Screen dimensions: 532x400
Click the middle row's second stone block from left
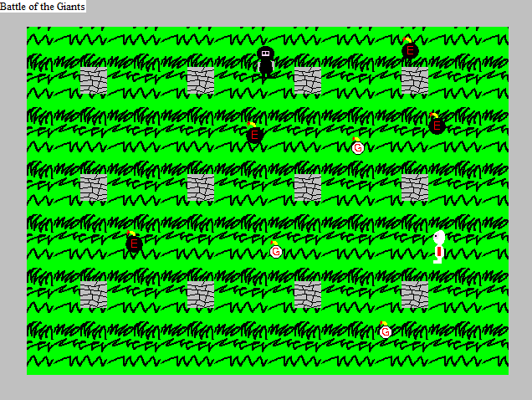(200, 187)
